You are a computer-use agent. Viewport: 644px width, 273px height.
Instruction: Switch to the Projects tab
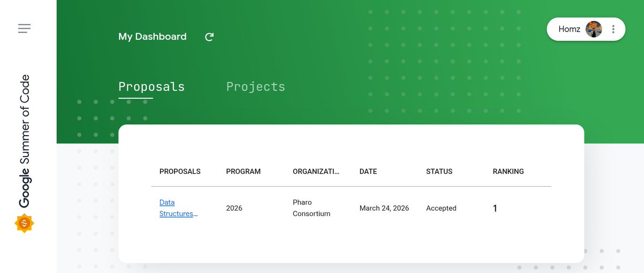point(255,87)
